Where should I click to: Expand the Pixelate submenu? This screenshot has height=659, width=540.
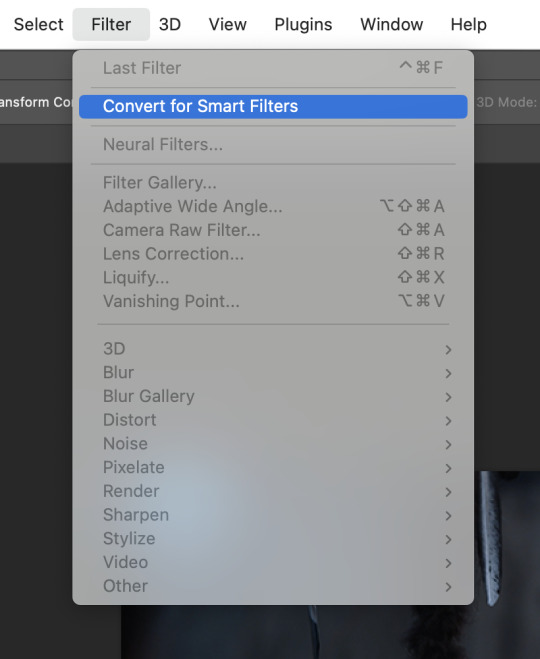[x=273, y=468]
